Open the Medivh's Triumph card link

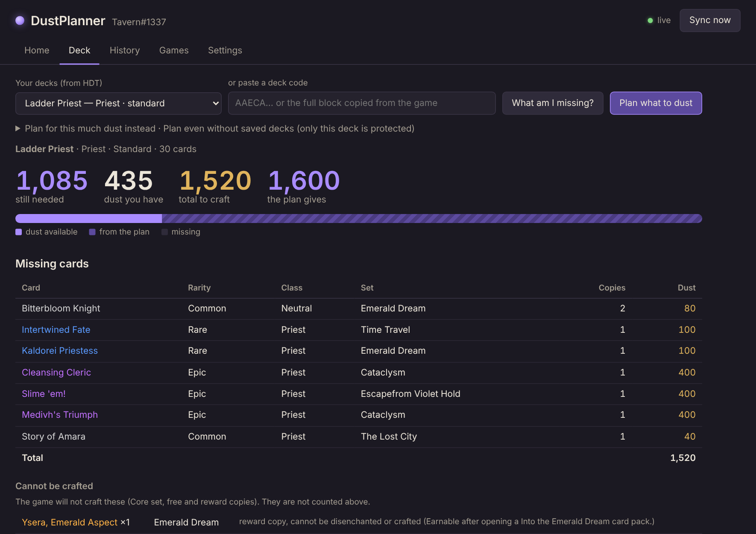[60, 415]
